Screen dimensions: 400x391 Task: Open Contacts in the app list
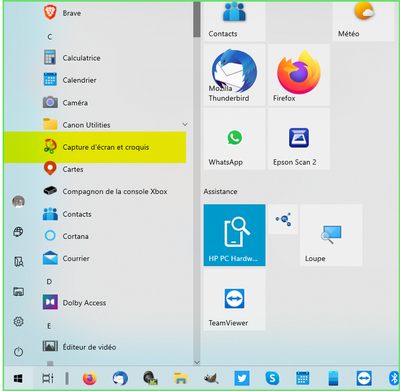[67, 214]
